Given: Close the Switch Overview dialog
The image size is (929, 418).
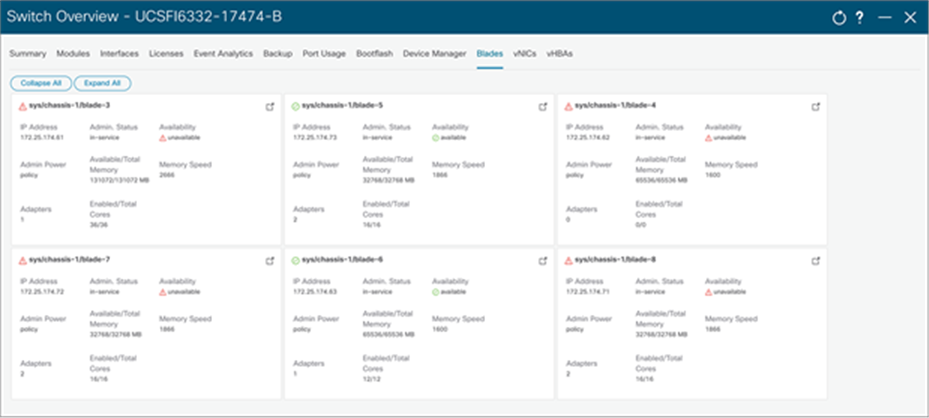Looking at the screenshot, I should (x=910, y=18).
